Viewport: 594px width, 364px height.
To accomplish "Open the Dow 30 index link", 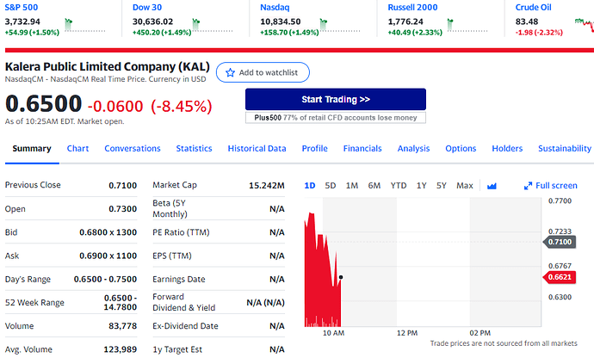I will click(147, 7).
